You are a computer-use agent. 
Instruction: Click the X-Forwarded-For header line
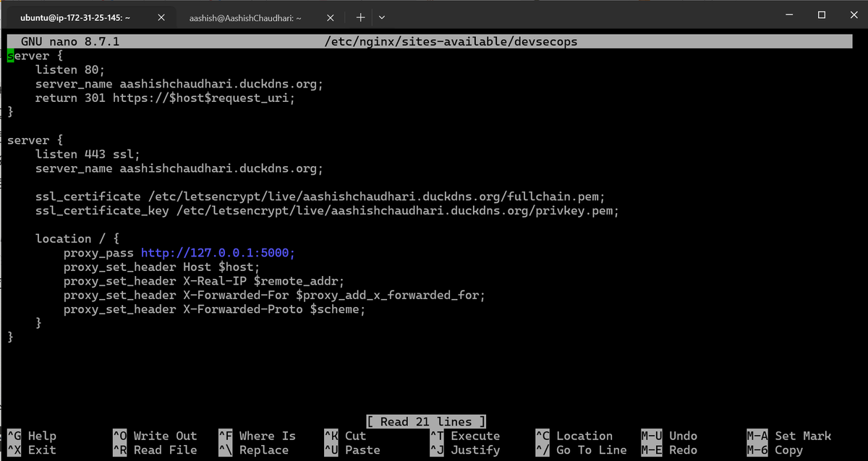274,296
